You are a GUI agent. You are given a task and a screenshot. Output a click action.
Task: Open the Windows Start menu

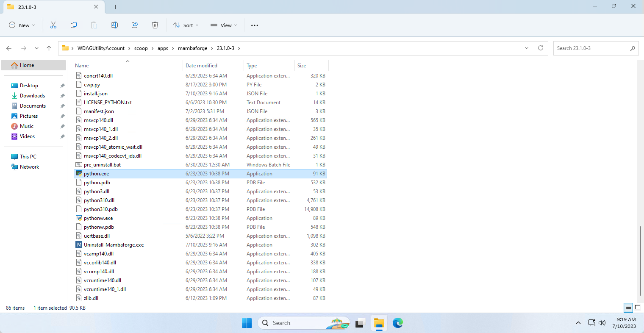[247, 323]
